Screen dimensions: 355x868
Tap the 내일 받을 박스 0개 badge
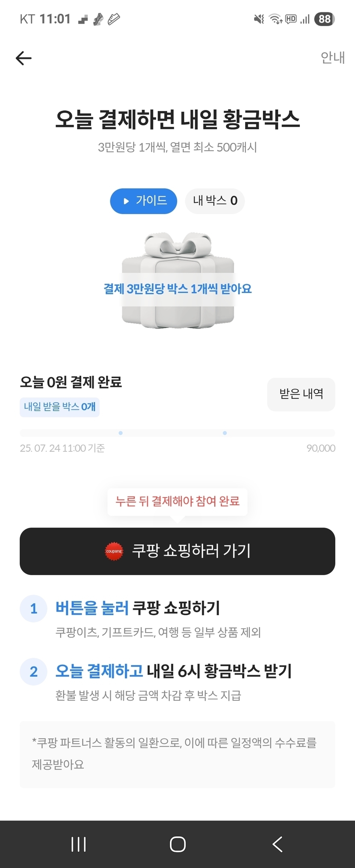point(59,407)
